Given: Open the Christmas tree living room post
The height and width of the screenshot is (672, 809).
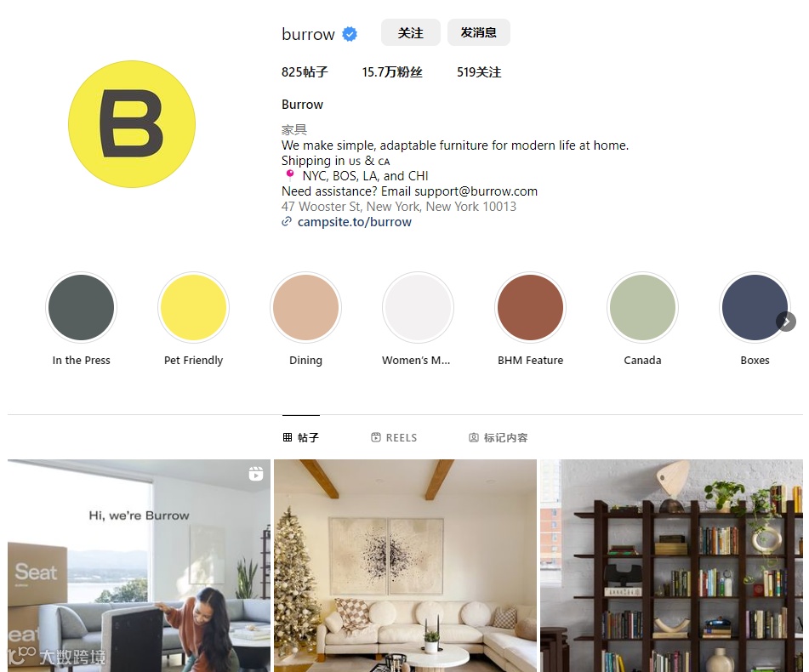Looking at the screenshot, I should 405,565.
